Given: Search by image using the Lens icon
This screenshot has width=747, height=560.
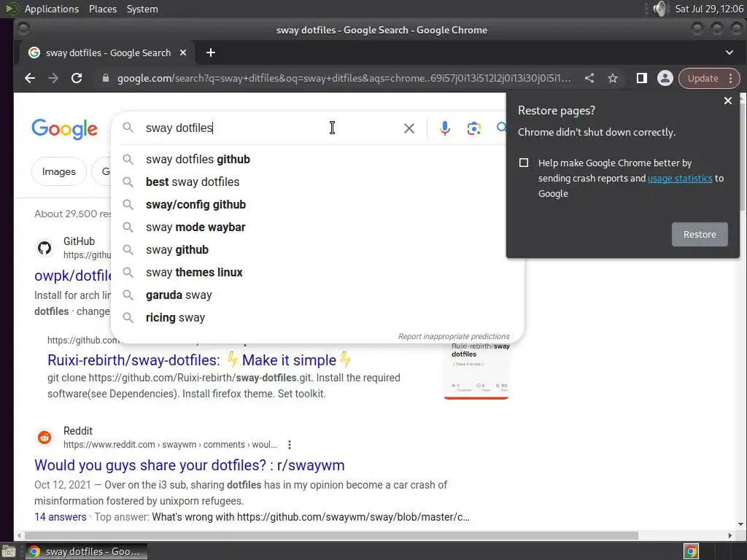Looking at the screenshot, I should pyautogui.click(x=473, y=128).
